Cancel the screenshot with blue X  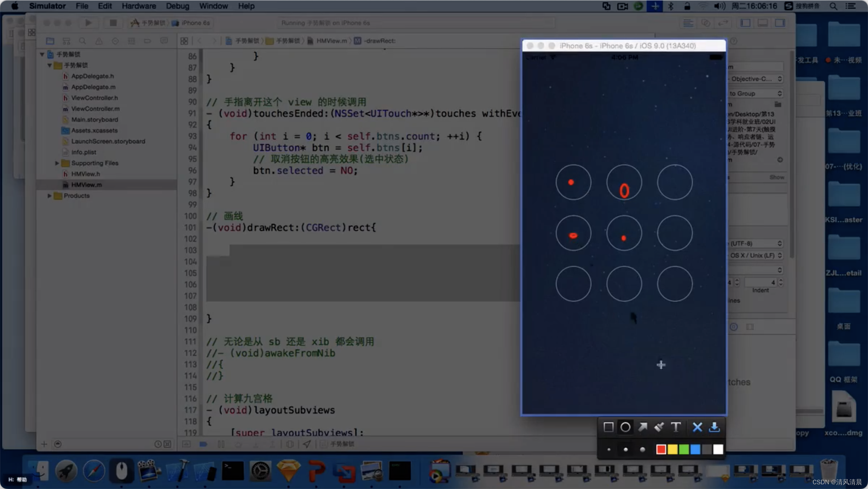(697, 427)
